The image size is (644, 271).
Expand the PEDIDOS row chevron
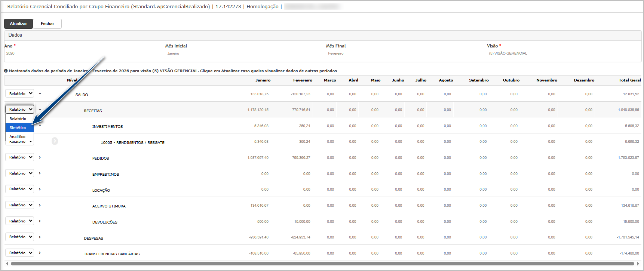40,157
